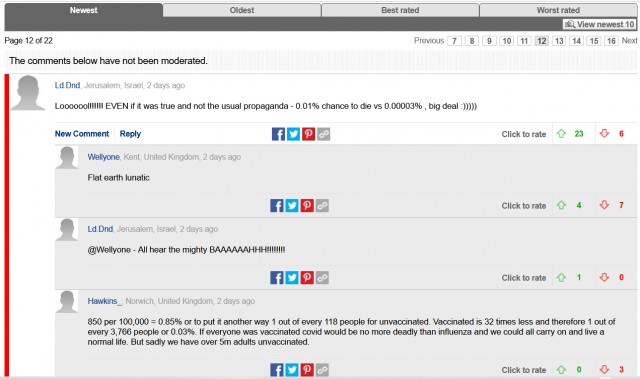The width and height of the screenshot is (640, 379).
Task: Click 'Click to rate' on Hawkins_ comment
Action: (x=524, y=370)
